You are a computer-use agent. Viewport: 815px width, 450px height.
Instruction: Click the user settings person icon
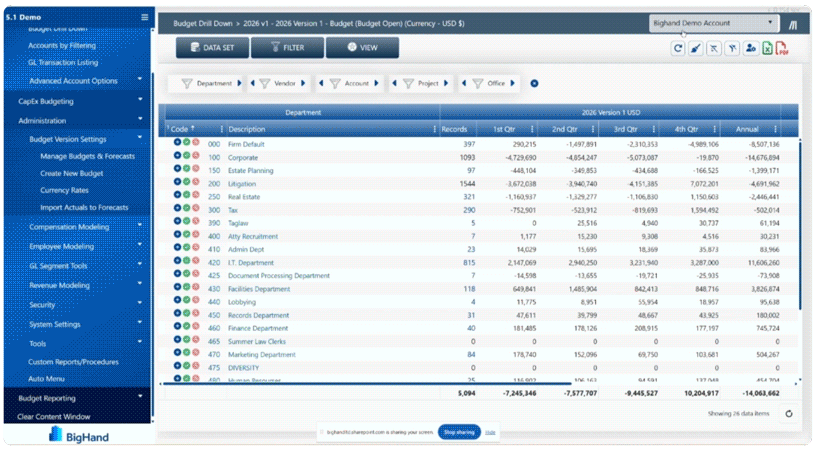(750, 48)
